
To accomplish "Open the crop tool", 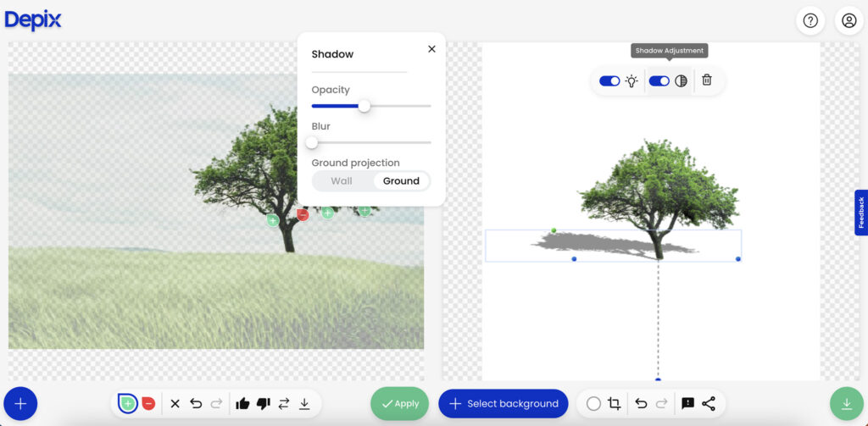I will pos(615,404).
